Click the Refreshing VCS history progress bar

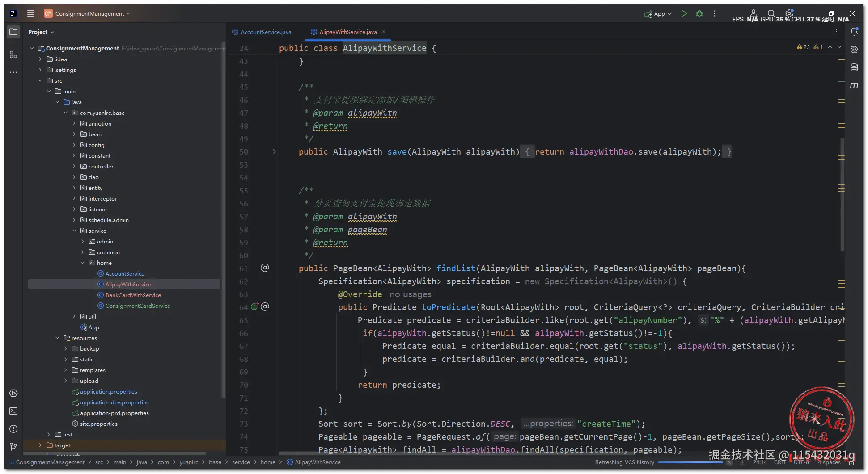[690, 462]
